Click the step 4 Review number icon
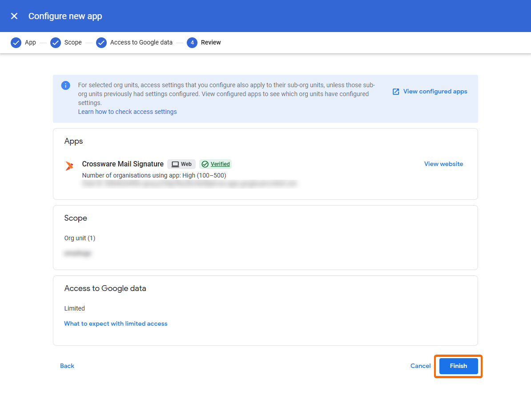 tap(192, 43)
